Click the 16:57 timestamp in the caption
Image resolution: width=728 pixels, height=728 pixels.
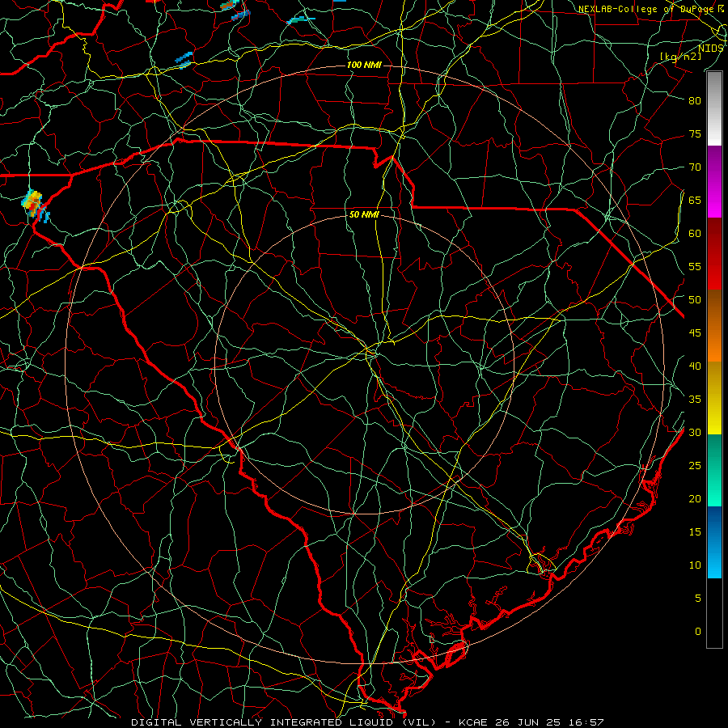point(587,722)
